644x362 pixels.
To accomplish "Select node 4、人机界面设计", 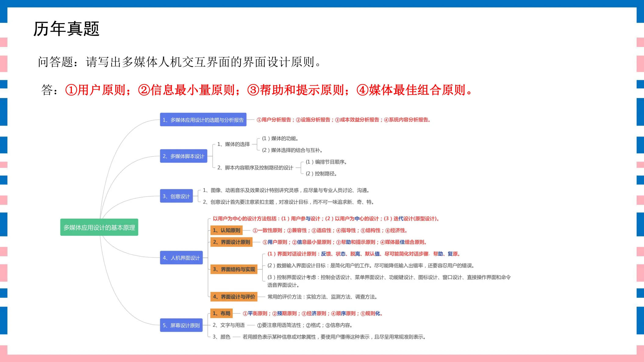I will tap(181, 258).
